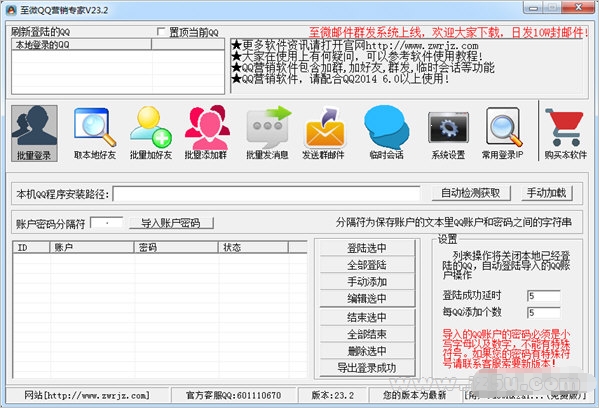Click the 账户密码分隔符 input field
Viewport: 599px width, 408px height.
[107, 223]
